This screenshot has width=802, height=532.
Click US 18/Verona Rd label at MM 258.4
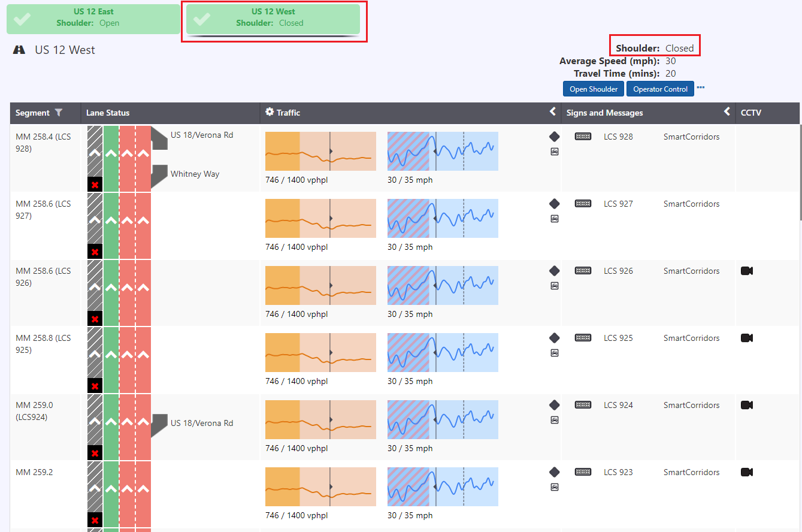coord(202,135)
